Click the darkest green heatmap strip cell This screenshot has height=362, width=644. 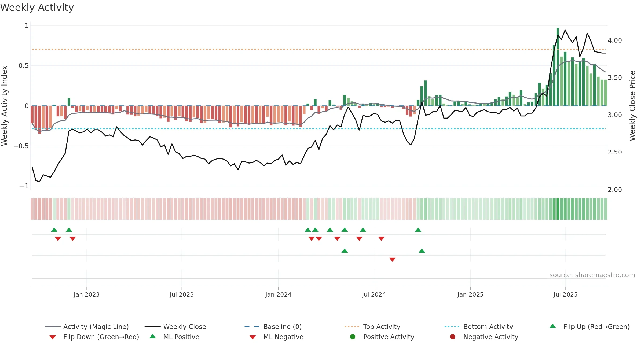pyautogui.click(x=558, y=209)
